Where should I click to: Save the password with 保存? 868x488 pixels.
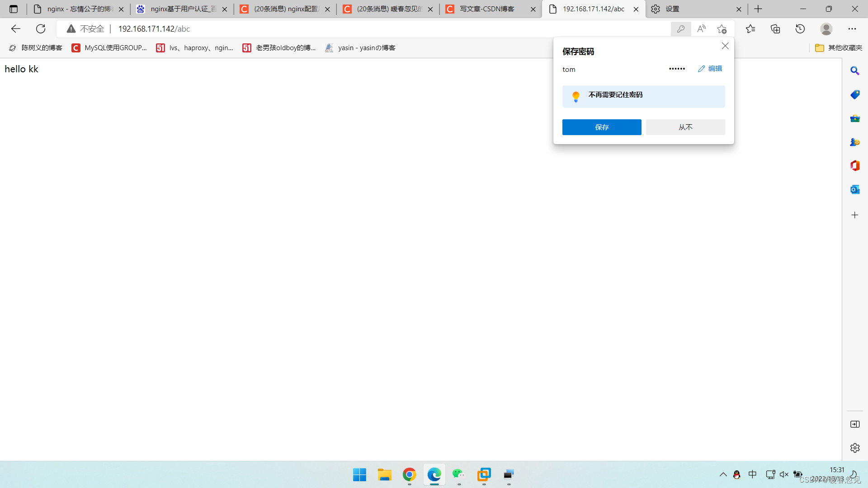(602, 127)
